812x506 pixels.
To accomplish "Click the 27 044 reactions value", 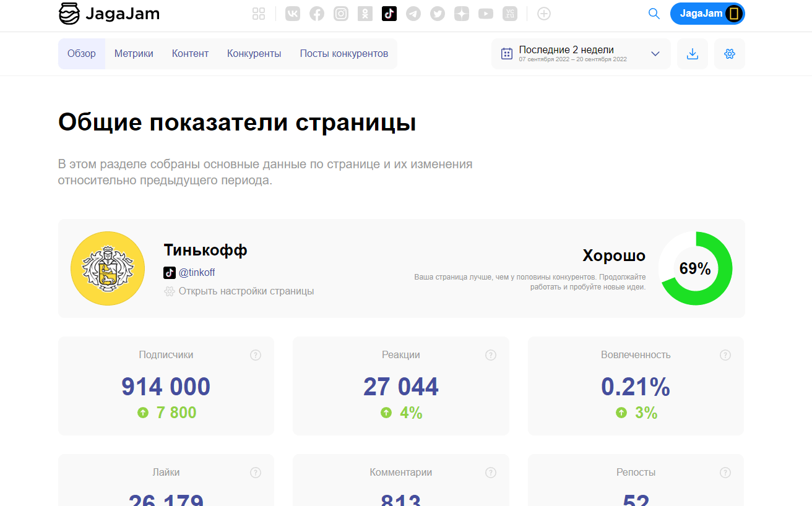I will pos(401,387).
